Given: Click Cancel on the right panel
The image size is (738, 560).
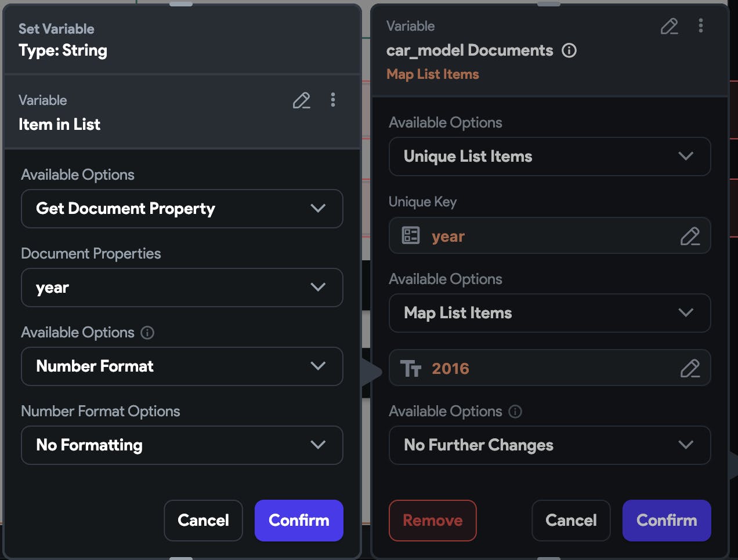Looking at the screenshot, I should 570,521.
